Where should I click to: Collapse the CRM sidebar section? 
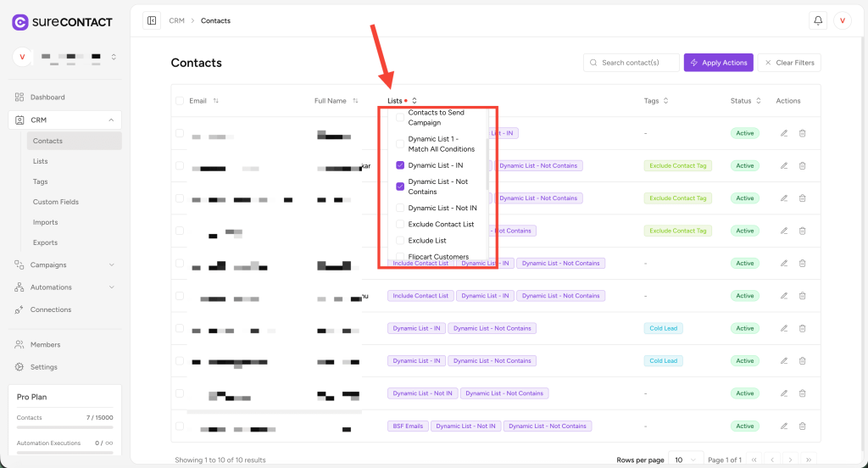coord(111,120)
